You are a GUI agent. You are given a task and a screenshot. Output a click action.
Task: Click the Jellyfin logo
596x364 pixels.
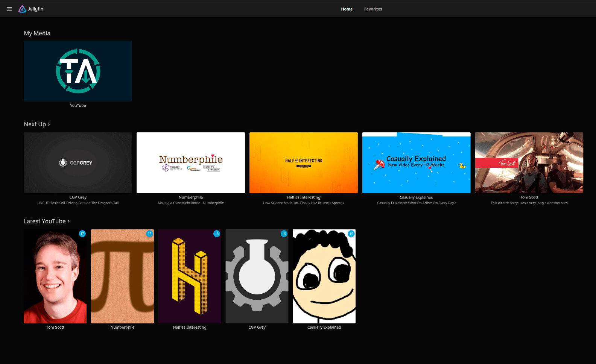(x=31, y=9)
